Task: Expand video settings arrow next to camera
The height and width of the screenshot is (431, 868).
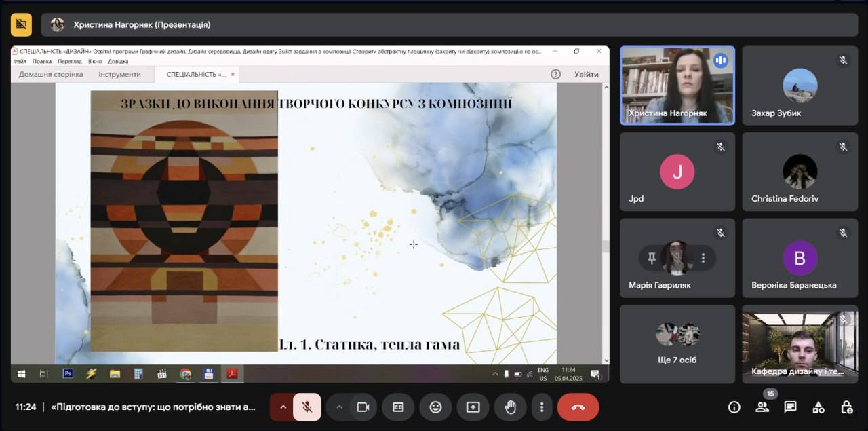Action: coord(338,407)
